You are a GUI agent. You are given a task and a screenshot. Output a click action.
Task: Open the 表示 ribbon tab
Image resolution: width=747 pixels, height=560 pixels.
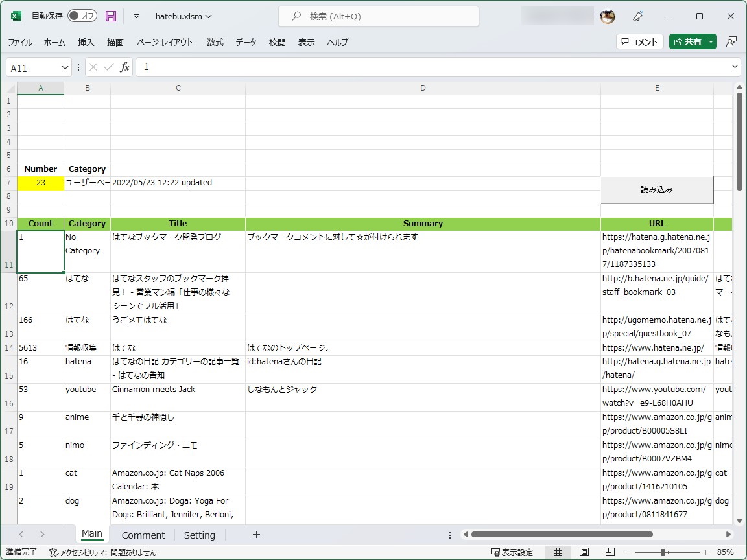pyautogui.click(x=306, y=42)
